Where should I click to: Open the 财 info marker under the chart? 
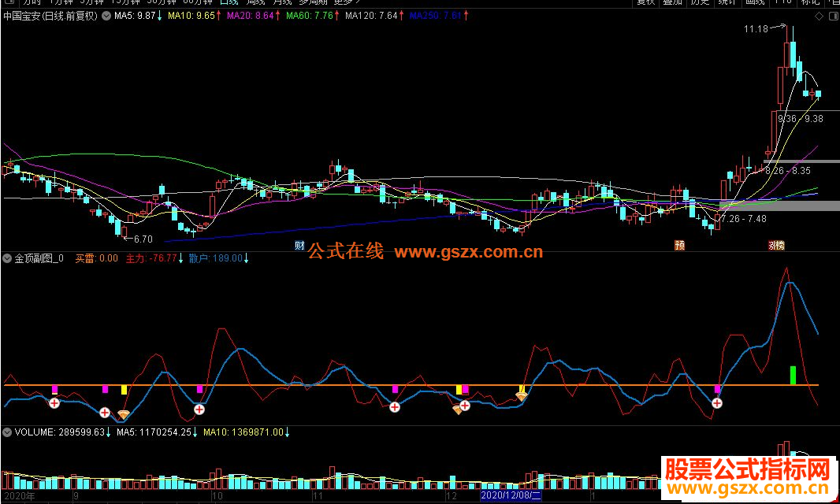(x=299, y=246)
